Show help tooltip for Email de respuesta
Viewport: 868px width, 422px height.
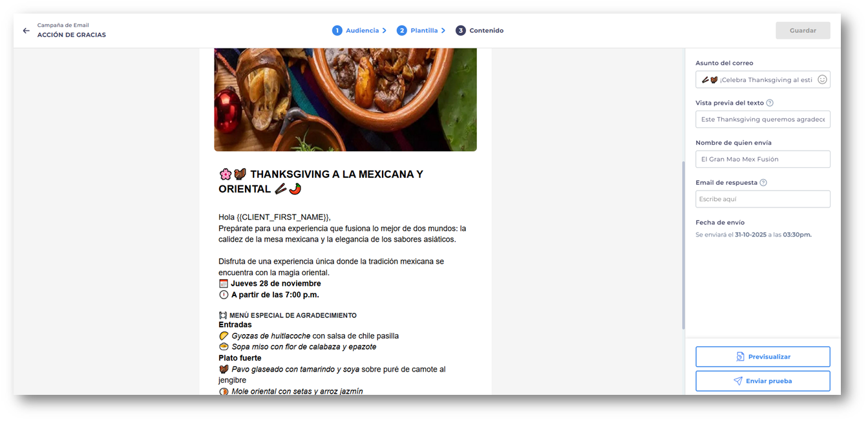pyautogui.click(x=763, y=183)
